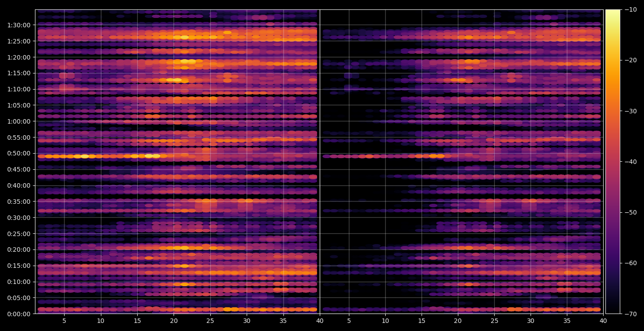Select x-axis label 30 under the left heatmap
The height and width of the screenshot is (331, 644).
[247, 321]
